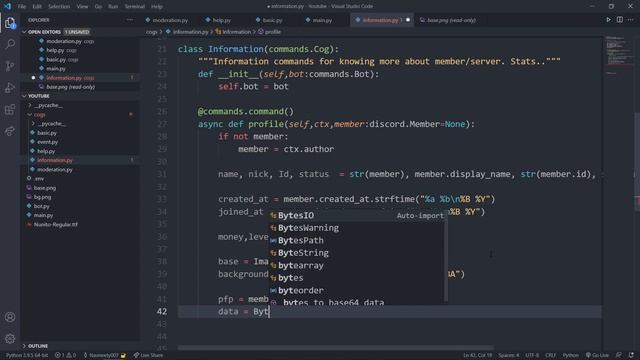
Task: Switch to the basic.py tab
Action: coord(272,20)
